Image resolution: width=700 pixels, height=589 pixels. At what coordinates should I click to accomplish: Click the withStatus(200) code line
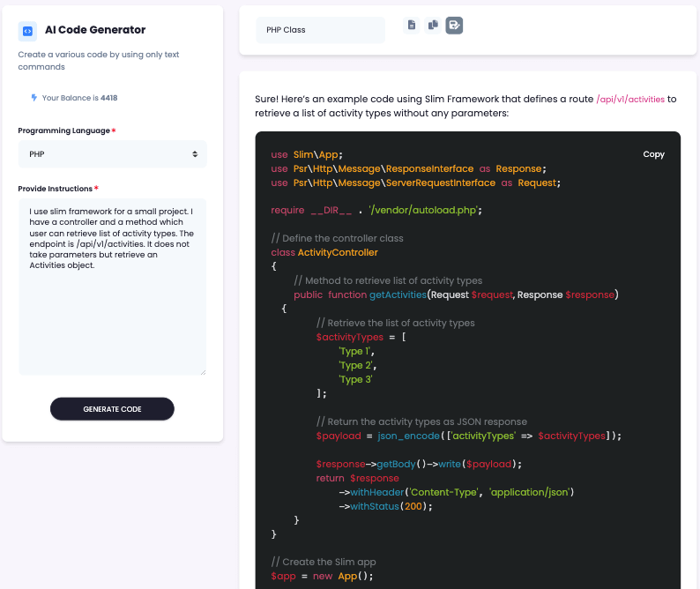click(386, 506)
